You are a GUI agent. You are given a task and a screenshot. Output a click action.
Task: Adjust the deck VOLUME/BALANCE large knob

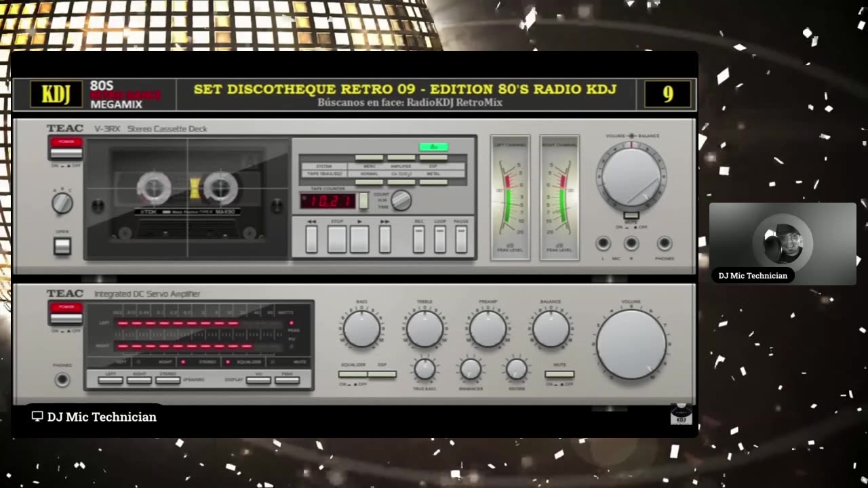point(631,176)
